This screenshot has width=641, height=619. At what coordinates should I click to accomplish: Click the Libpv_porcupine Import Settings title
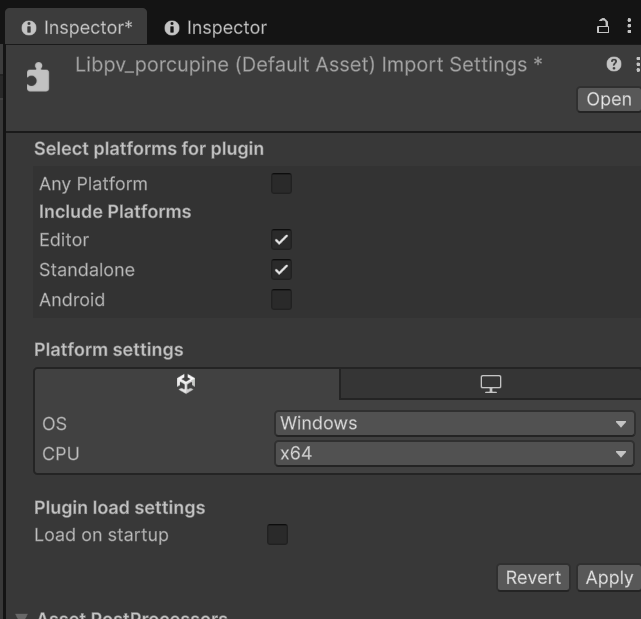click(x=309, y=65)
